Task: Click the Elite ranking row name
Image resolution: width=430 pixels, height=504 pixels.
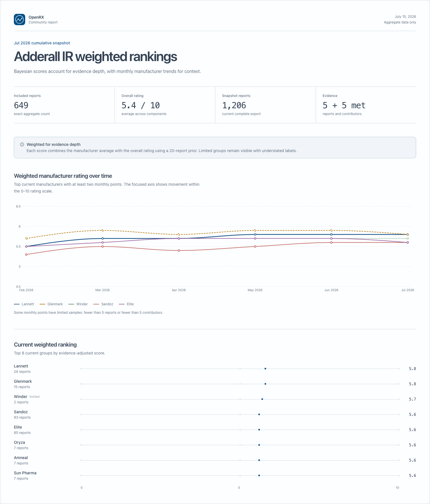Action: coord(18,427)
